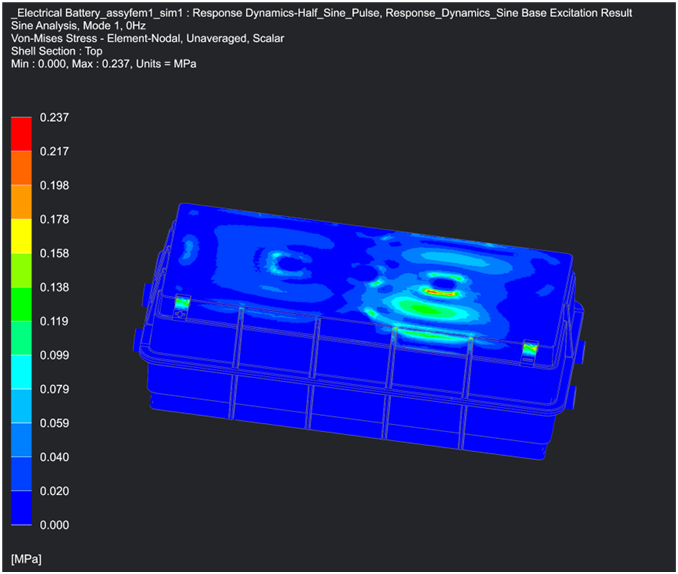Click the [MPa] unit label below legend
This screenshot has width=678, height=574.
point(26,555)
